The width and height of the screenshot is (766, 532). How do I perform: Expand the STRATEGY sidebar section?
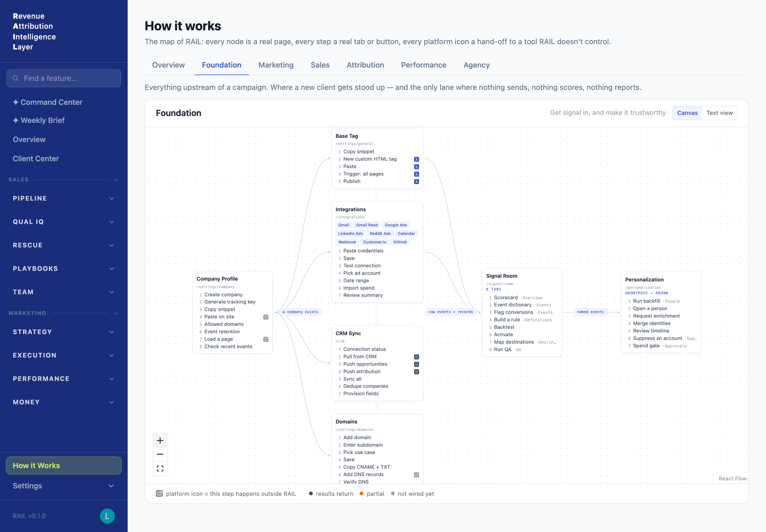coord(64,332)
